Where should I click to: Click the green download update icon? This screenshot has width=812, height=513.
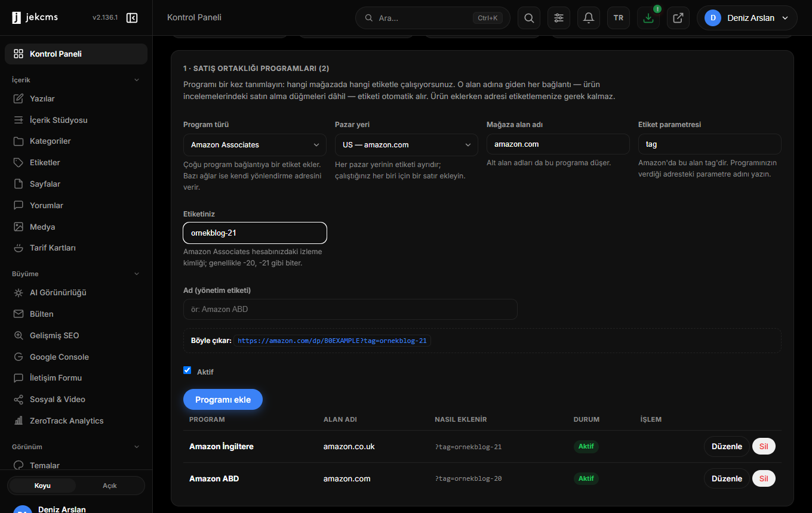[x=648, y=18]
